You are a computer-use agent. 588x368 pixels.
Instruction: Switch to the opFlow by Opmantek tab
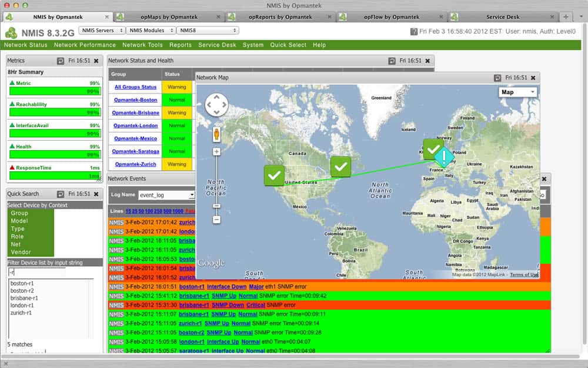(x=392, y=17)
